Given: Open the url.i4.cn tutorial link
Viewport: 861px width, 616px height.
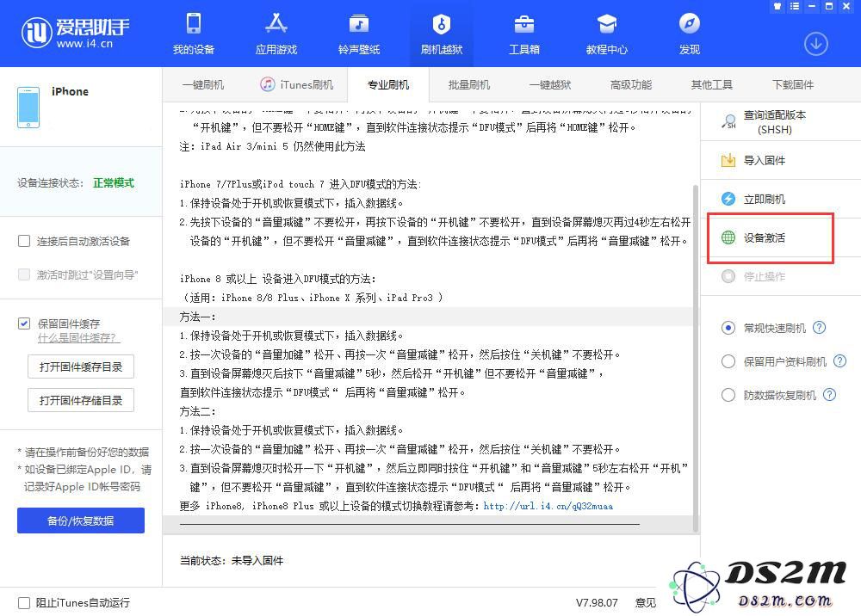Looking at the screenshot, I should [x=548, y=506].
